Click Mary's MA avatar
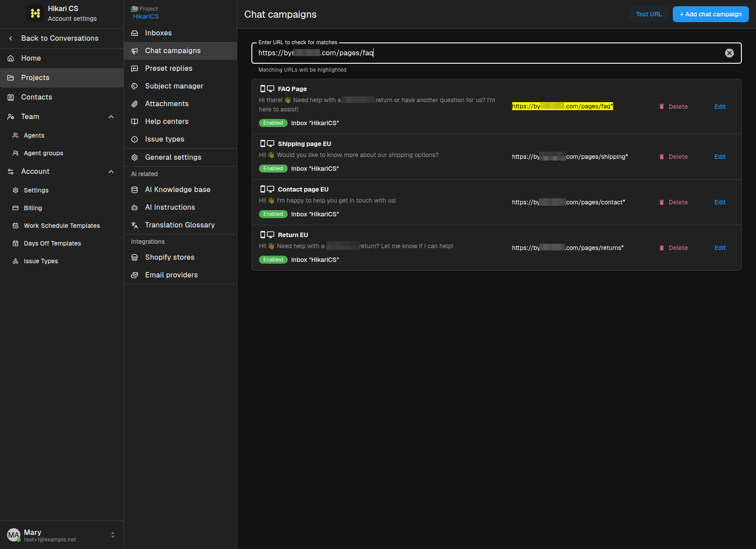756x549 pixels. click(x=14, y=535)
